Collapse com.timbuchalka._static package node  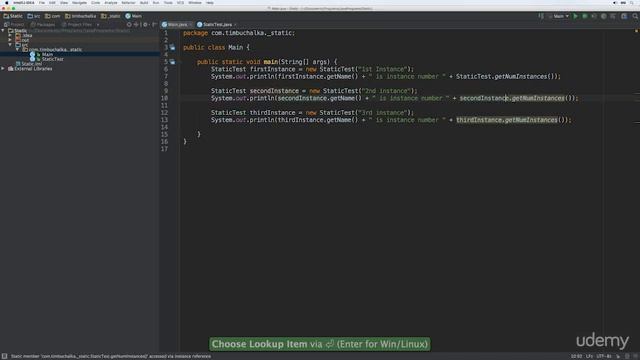[18, 49]
